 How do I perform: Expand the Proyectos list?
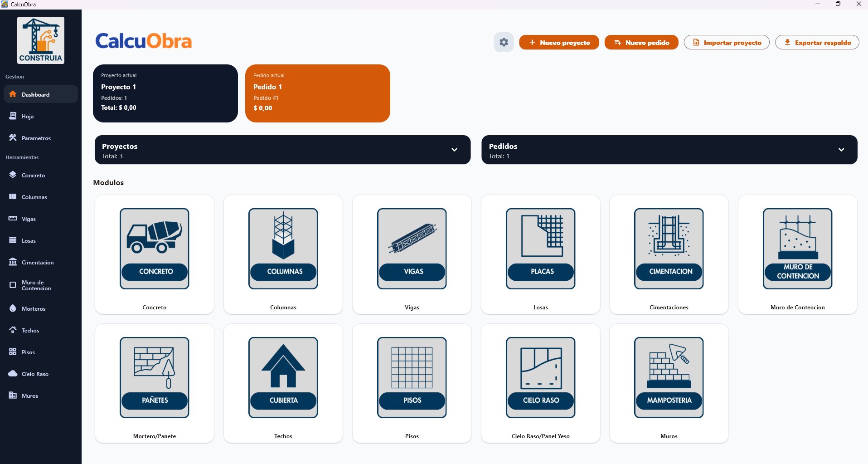pyautogui.click(x=455, y=150)
